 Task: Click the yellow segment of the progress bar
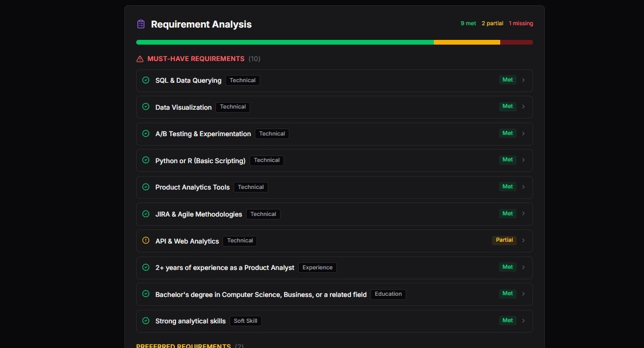pos(467,42)
